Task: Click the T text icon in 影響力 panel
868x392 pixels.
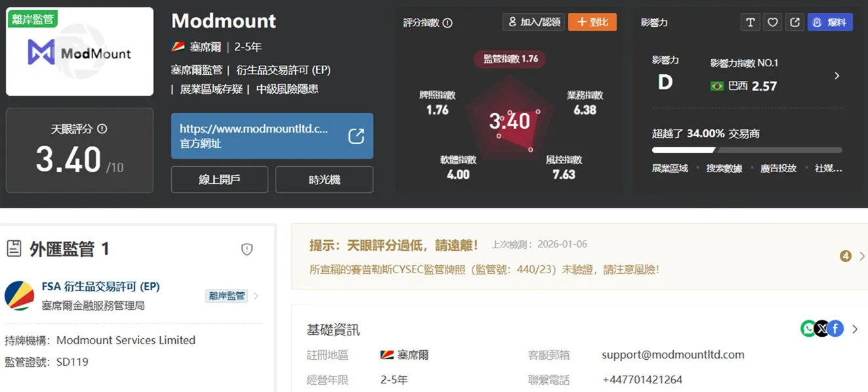Action: (x=750, y=22)
